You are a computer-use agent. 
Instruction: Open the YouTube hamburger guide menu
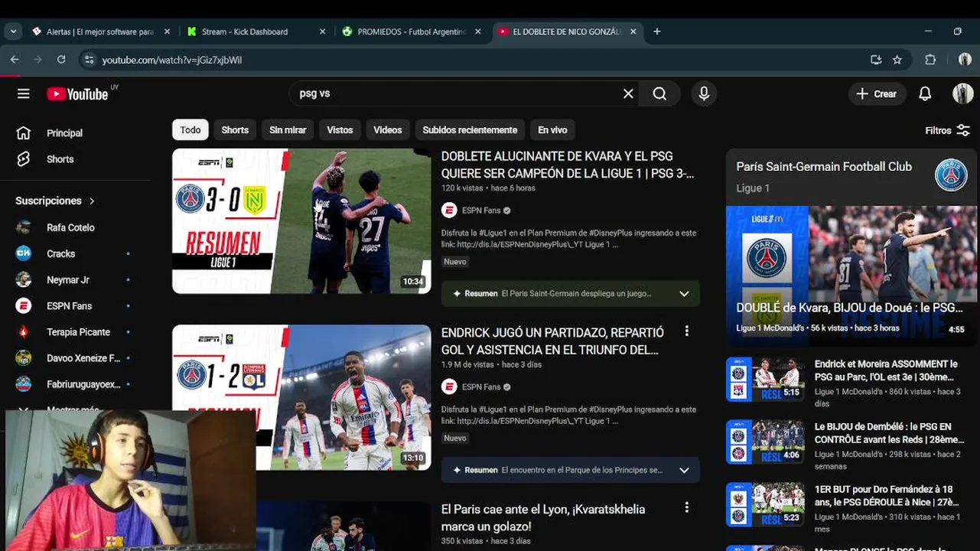click(24, 93)
